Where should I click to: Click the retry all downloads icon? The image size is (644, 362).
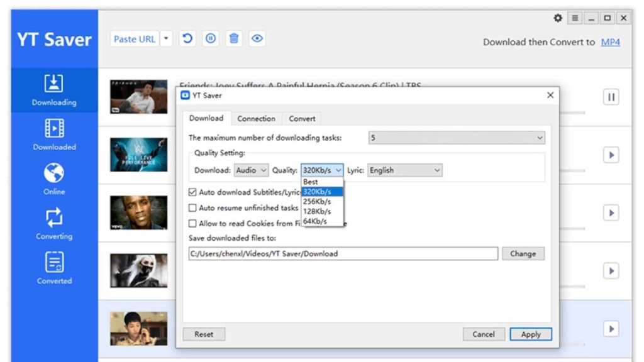187,38
